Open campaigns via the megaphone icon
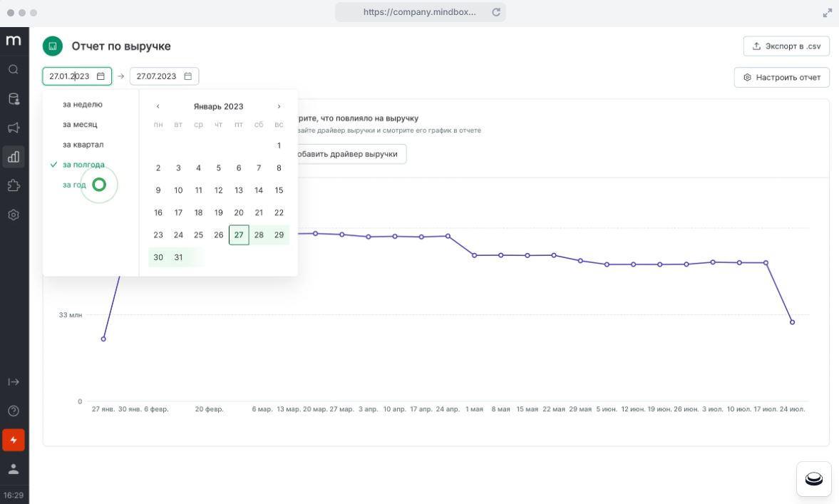 tap(14, 128)
